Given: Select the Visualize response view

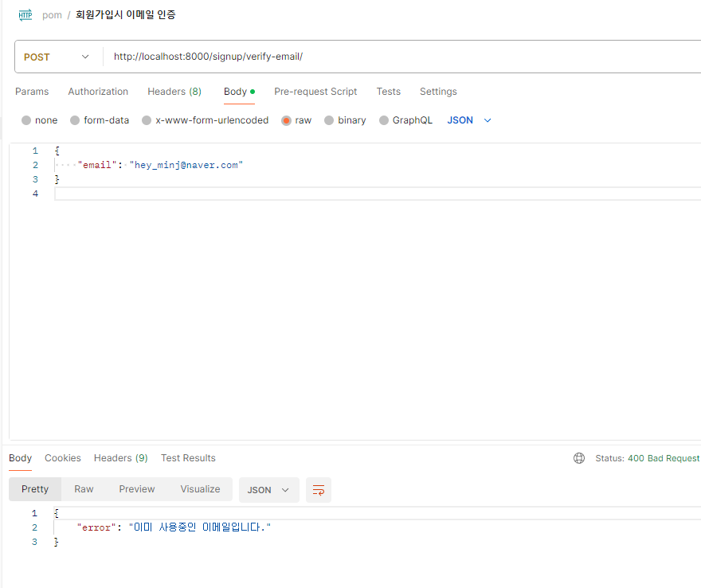Looking at the screenshot, I should pyautogui.click(x=200, y=489).
